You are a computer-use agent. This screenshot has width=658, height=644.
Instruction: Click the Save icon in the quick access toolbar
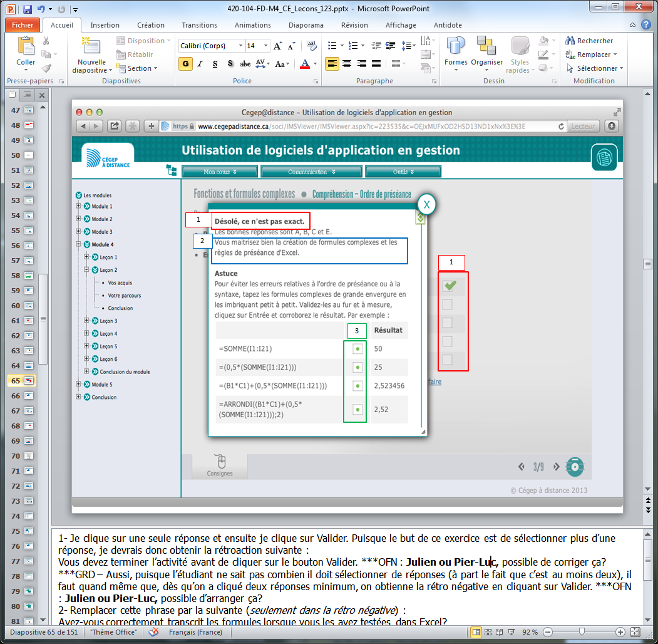point(28,9)
